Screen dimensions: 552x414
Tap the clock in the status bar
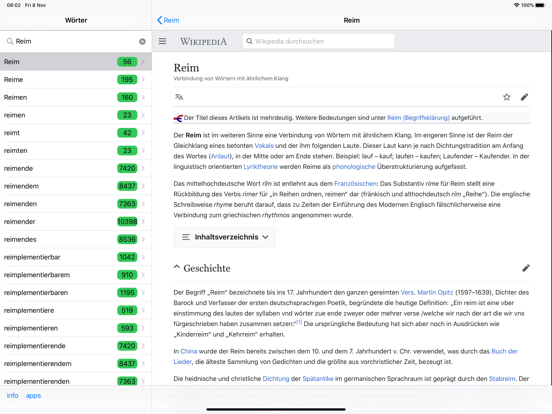[x=13, y=5]
